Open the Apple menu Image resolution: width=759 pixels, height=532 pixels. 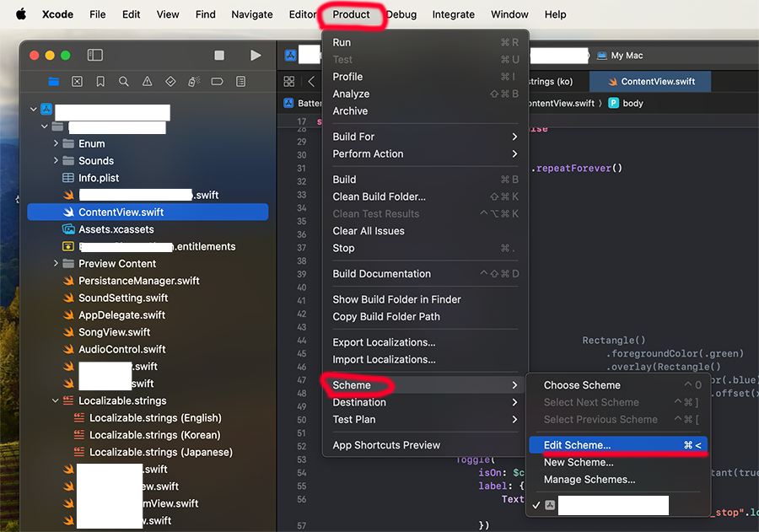[x=21, y=14]
